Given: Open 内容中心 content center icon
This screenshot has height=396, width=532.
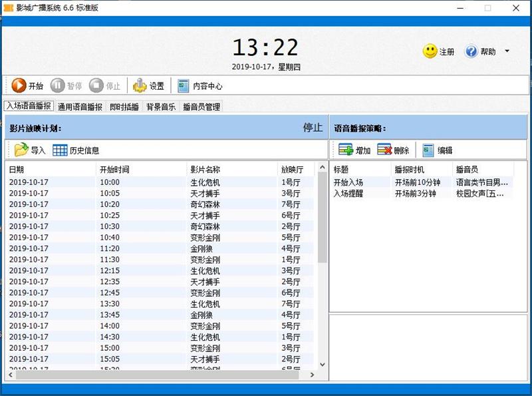Looking at the screenshot, I should [184, 86].
